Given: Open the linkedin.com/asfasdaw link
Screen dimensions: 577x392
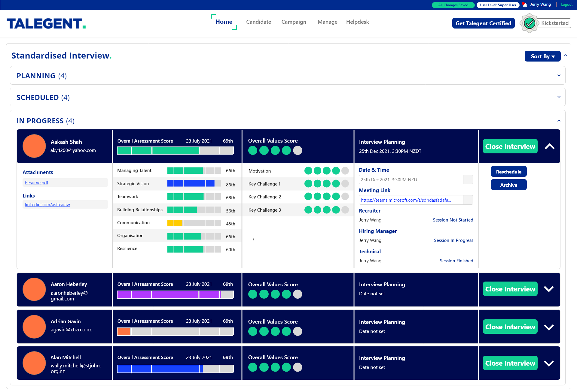Looking at the screenshot, I should pyautogui.click(x=47, y=204).
